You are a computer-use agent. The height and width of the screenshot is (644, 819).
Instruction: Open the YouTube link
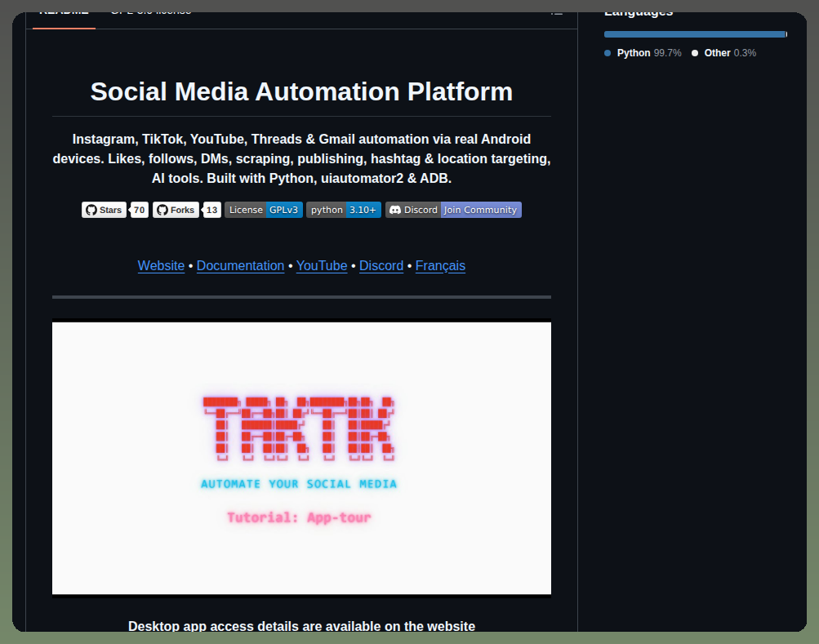322,266
